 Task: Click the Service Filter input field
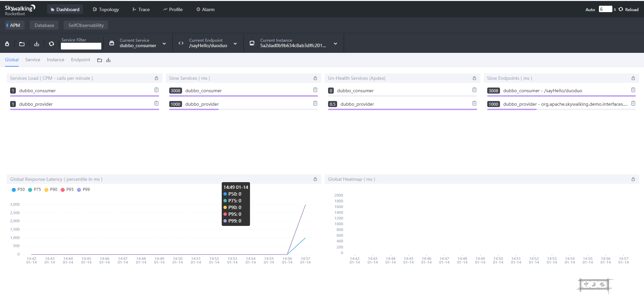81,46
